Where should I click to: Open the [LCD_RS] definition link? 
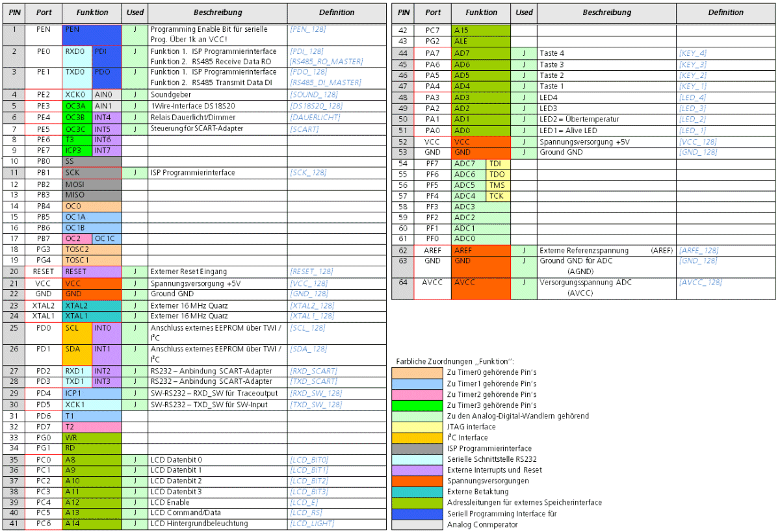click(305, 513)
